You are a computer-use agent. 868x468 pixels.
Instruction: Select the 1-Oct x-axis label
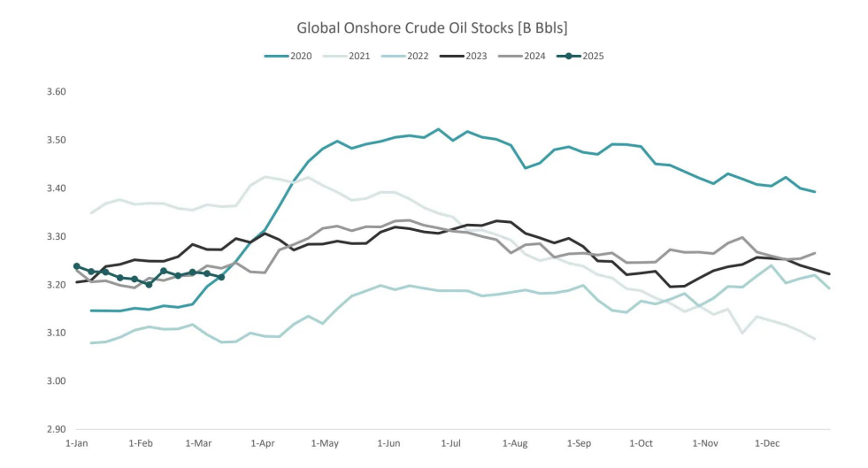640,442
